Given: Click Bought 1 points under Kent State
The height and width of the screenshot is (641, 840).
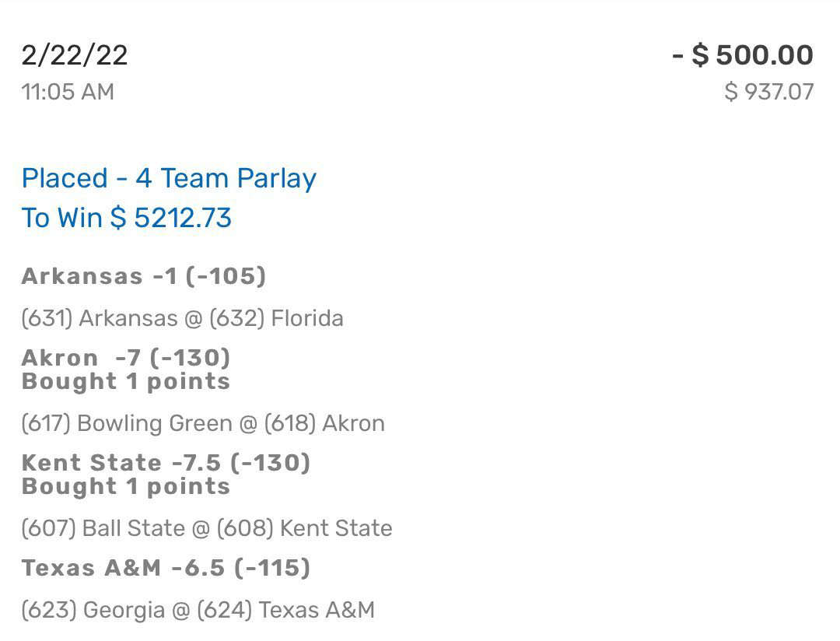Looking at the screenshot, I should (x=126, y=487).
